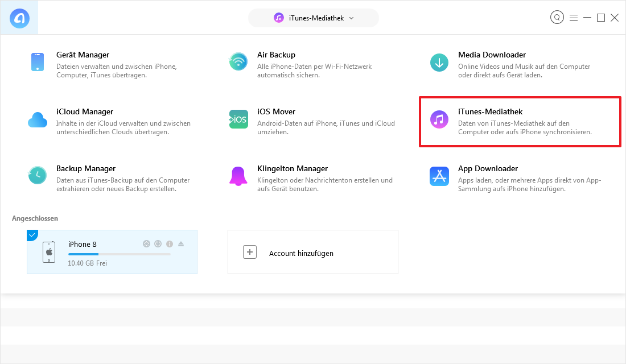This screenshot has height=364, width=626.
Task: Open the Air Backup title
Action: [276, 55]
